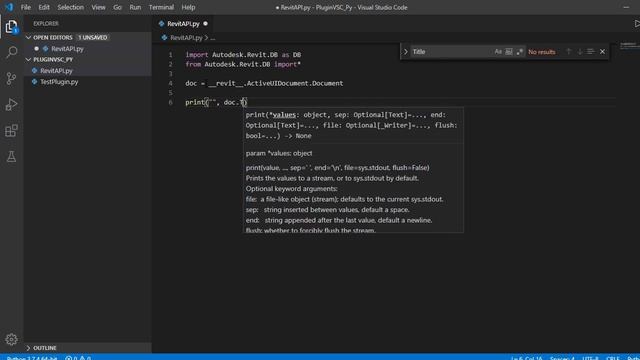Screen dimensions: 640x360
Task: Open the Help menu
Action: point(188,7)
